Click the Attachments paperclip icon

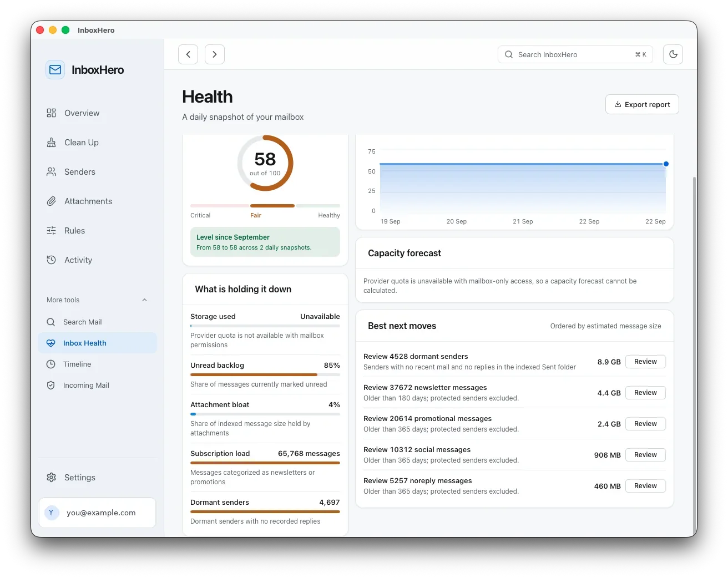(52, 201)
